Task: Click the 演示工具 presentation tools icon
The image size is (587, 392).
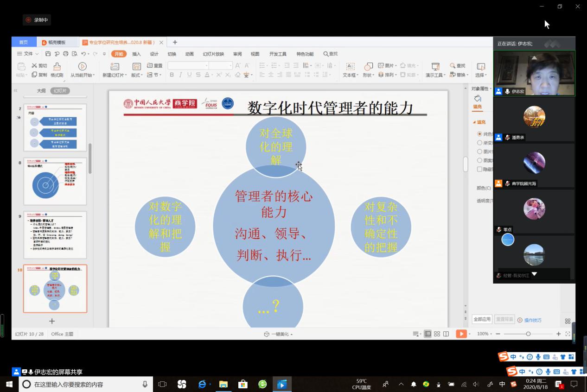Action: [435, 67]
